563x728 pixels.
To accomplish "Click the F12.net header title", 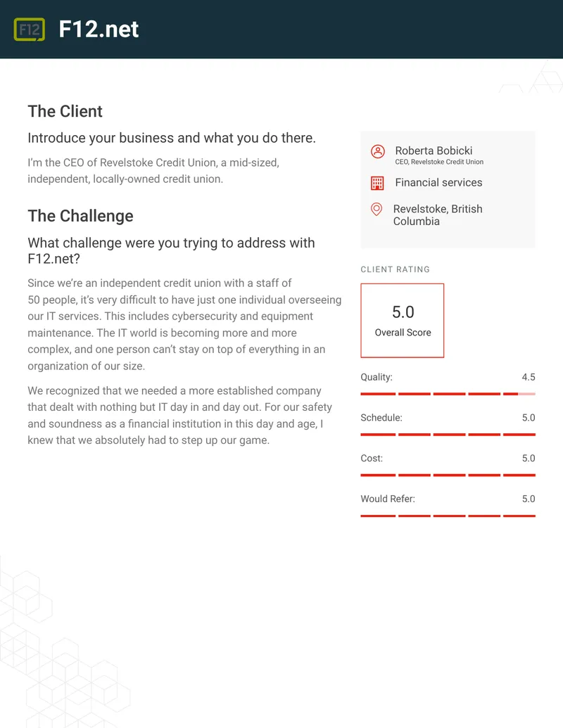I will (99, 30).
